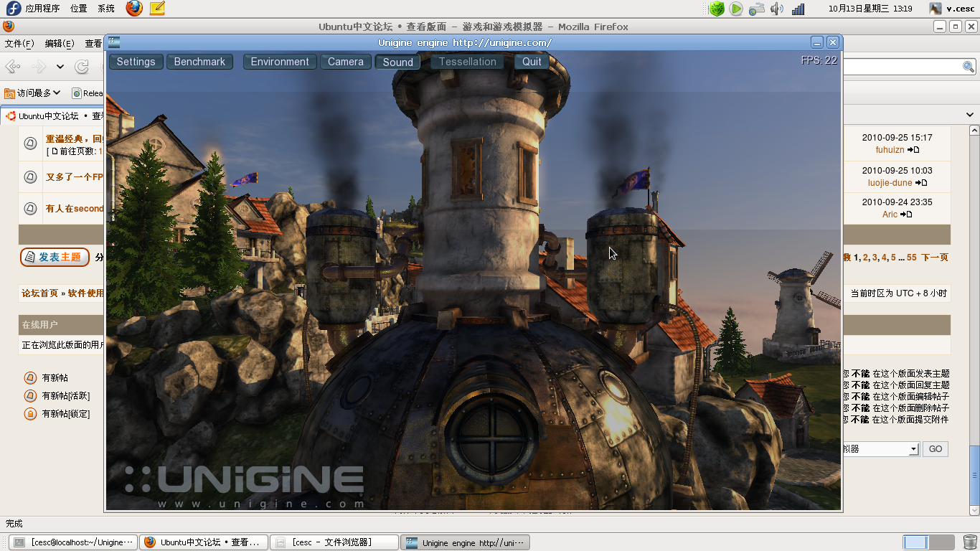Open Unigine window menu icon in titlebar

pyautogui.click(x=114, y=42)
